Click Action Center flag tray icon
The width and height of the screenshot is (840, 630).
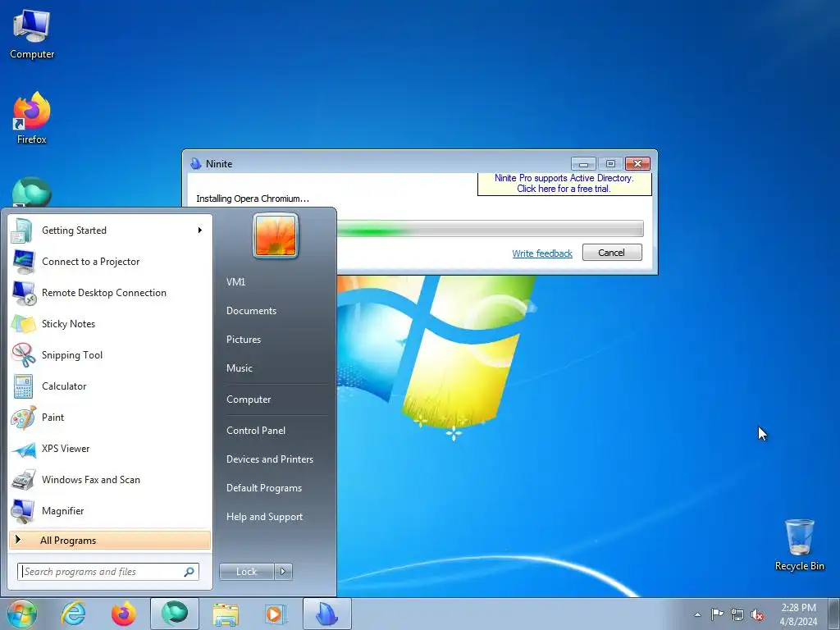click(717, 614)
